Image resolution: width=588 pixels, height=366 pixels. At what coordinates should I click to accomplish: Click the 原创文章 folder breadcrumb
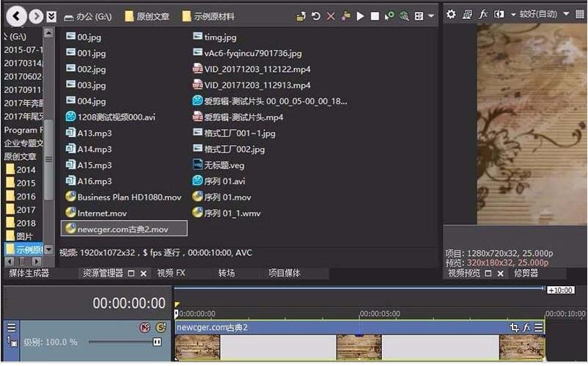click(147, 16)
